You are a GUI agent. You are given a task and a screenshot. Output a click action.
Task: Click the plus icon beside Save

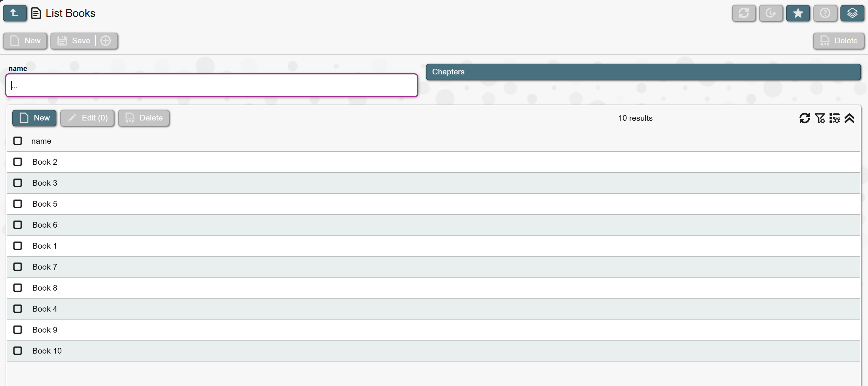pos(106,41)
